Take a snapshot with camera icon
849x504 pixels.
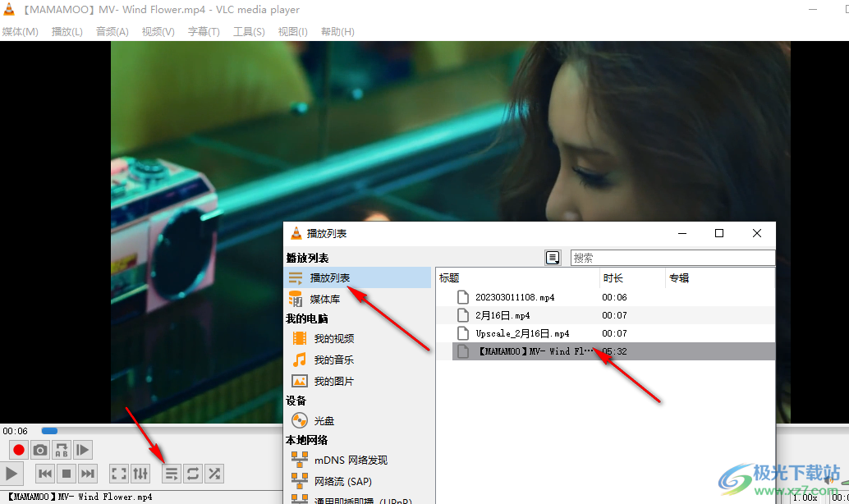point(39,450)
